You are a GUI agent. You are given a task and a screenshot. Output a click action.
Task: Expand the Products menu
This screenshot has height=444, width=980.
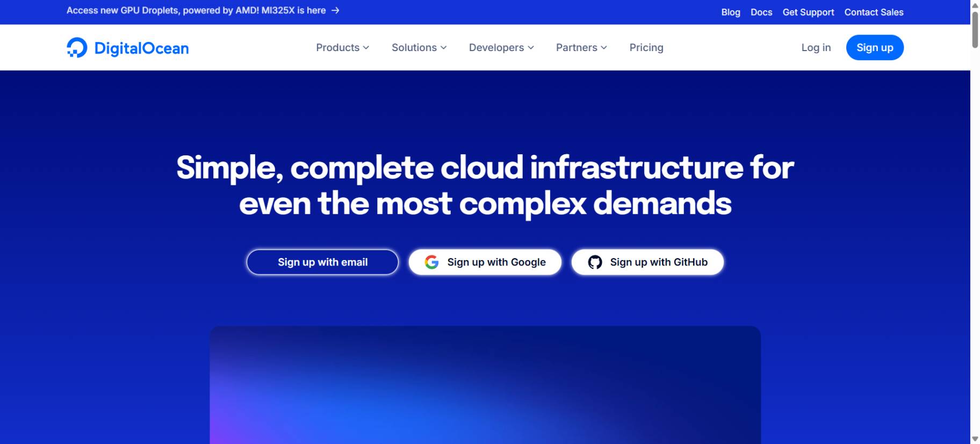[x=343, y=47]
